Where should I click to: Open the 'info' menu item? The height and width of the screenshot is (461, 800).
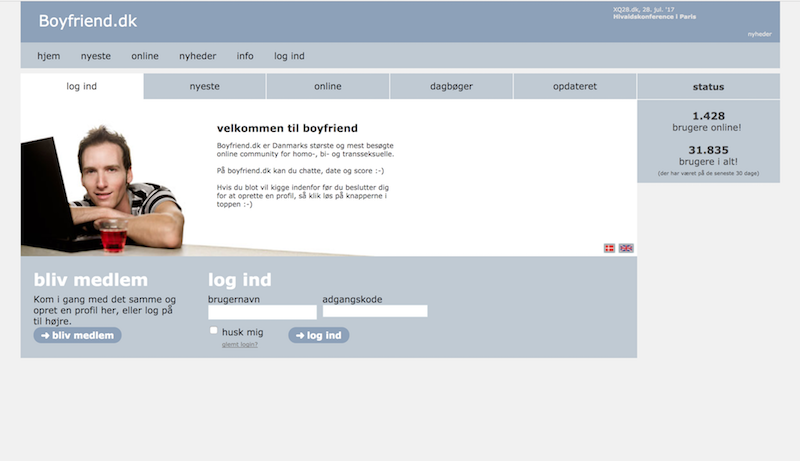(245, 56)
